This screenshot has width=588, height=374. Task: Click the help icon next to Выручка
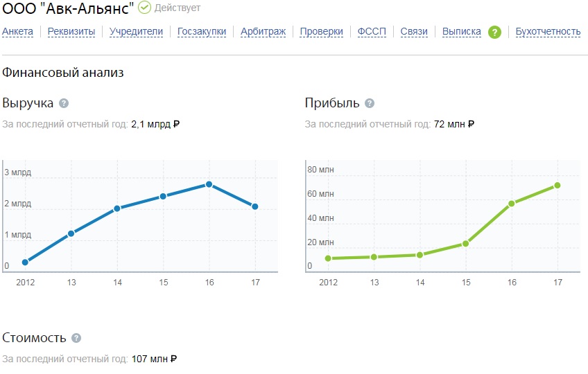point(64,103)
